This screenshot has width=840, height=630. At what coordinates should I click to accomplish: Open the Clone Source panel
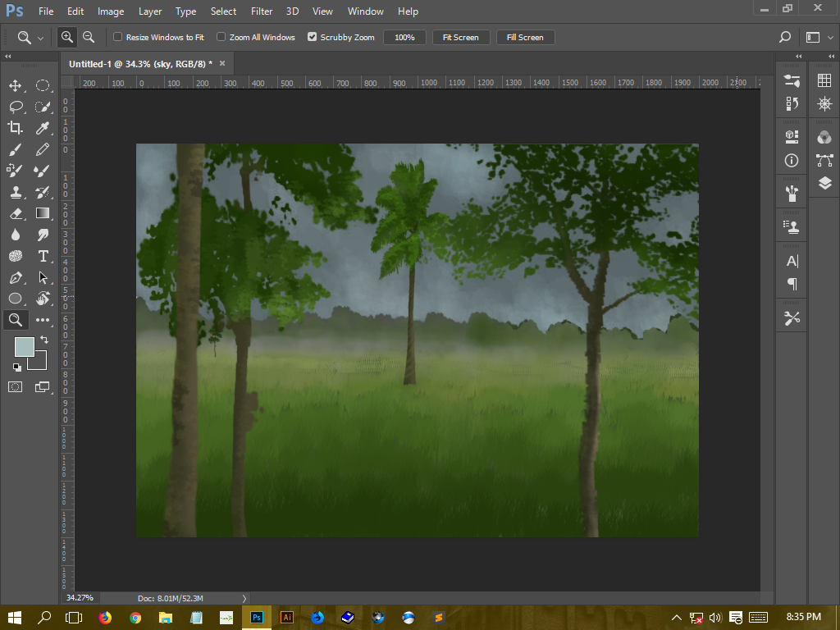tap(792, 227)
